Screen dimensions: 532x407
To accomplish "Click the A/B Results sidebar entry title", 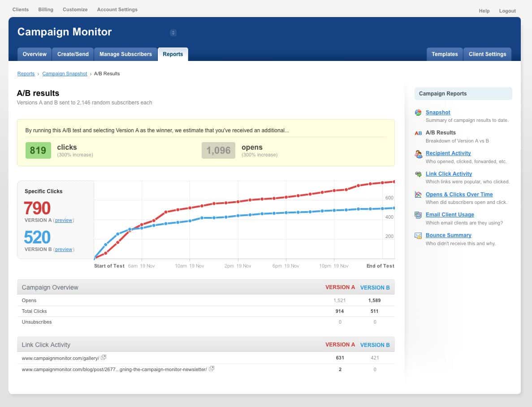I will coord(441,133).
